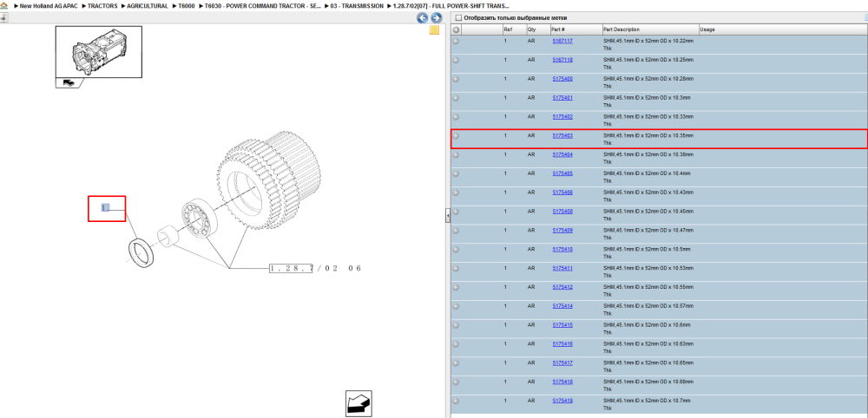Click the 'Part #' column header
The image size is (868, 418).
click(557, 29)
